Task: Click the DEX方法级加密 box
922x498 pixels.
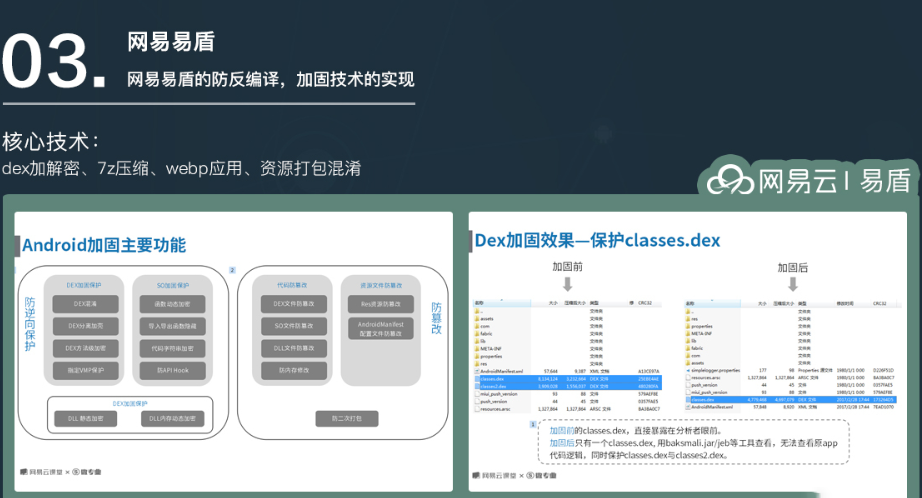Action: click(x=86, y=348)
